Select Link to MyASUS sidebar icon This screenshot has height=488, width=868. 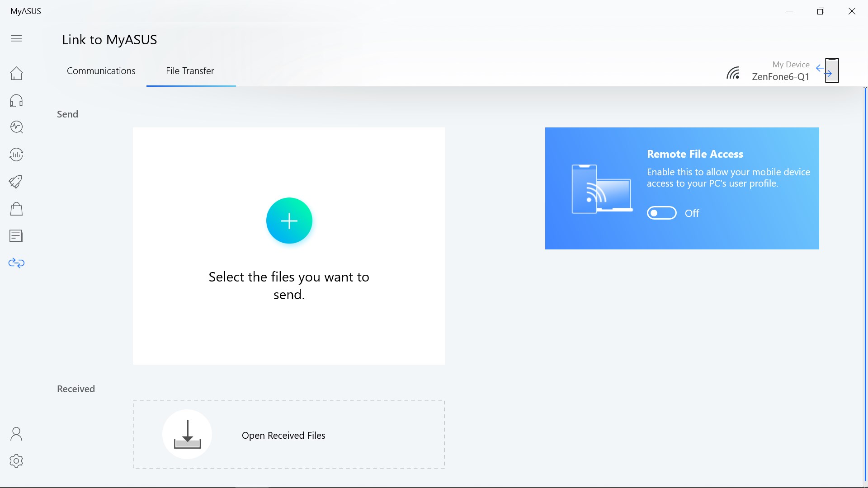[16, 263]
